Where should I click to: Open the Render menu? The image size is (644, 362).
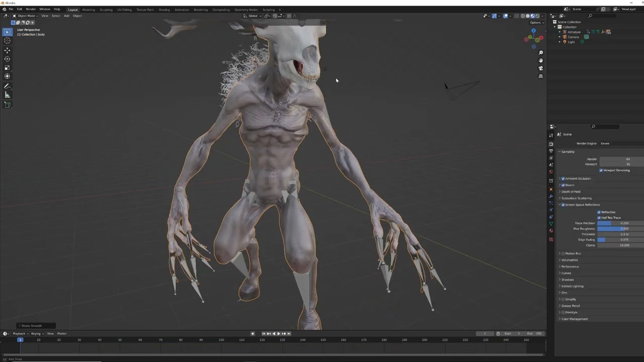[x=31, y=10]
